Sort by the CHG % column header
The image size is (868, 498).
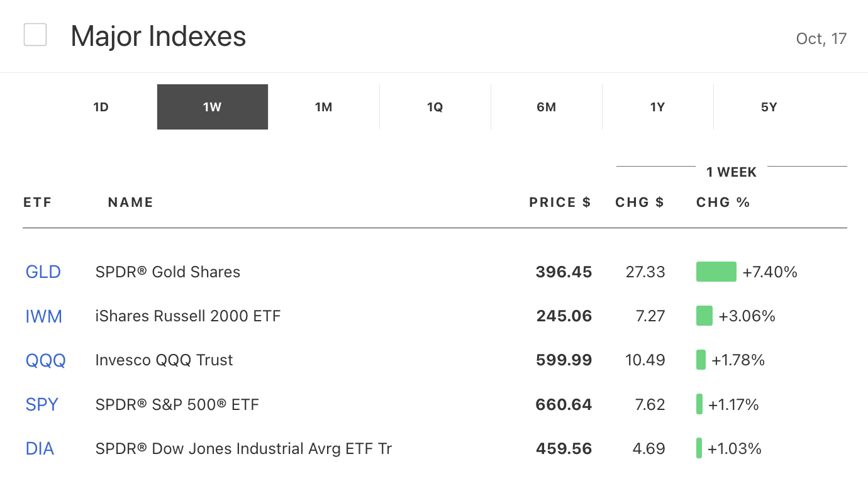point(723,202)
